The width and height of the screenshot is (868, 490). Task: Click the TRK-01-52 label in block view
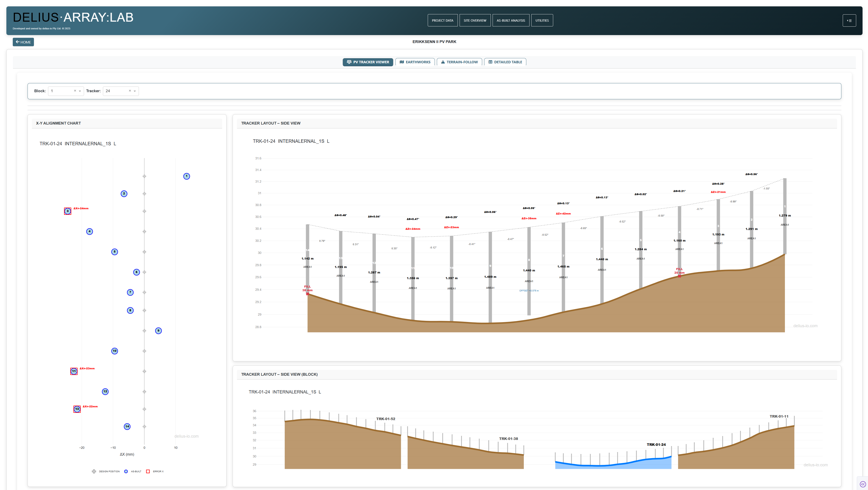pyautogui.click(x=385, y=419)
